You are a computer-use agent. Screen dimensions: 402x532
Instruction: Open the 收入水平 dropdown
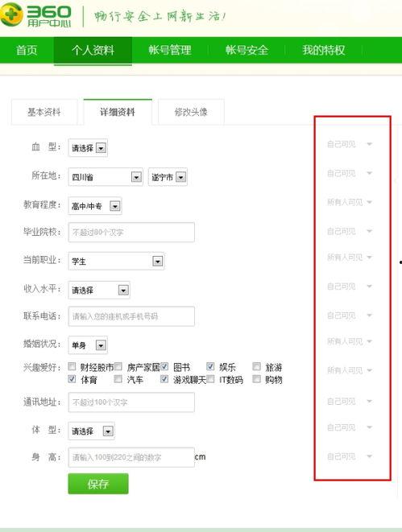[99, 290]
